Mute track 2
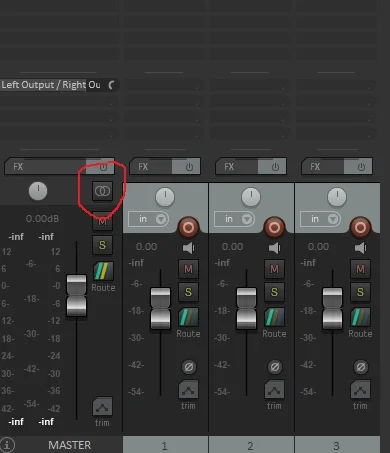 pos(274,269)
